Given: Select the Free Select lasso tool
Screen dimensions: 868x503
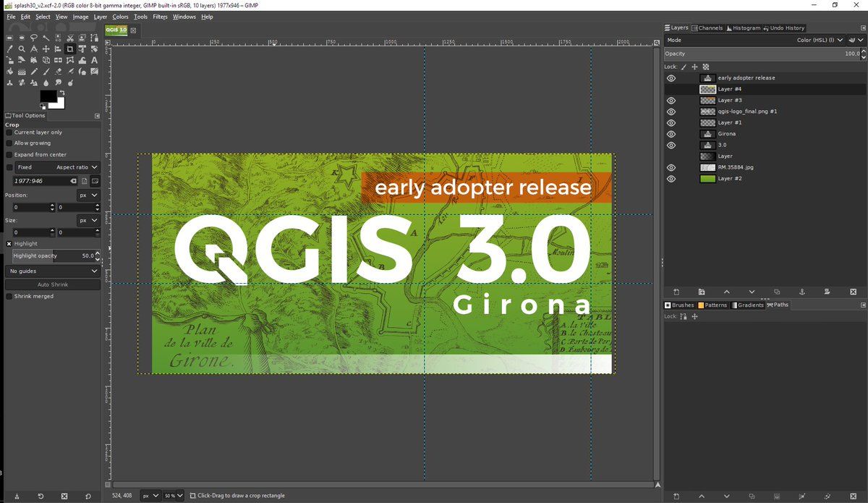Looking at the screenshot, I should [34, 38].
